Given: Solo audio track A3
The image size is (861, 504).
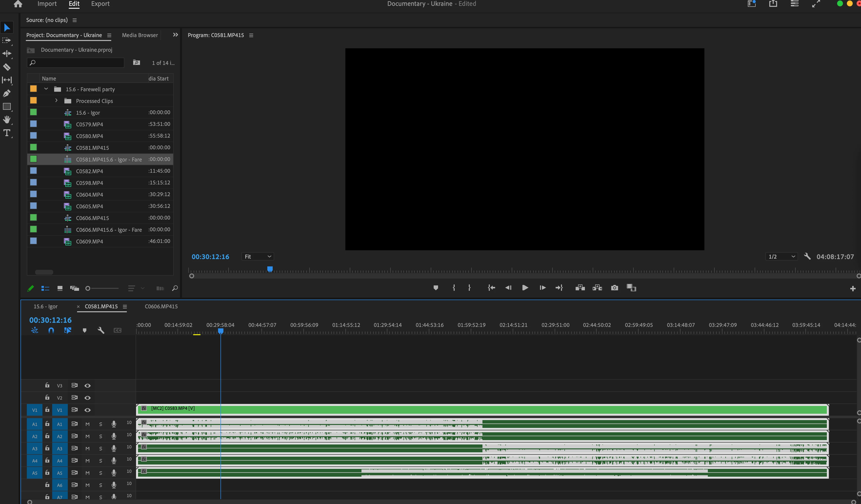Looking at the screenshot, I should click(x=100, y=449).
